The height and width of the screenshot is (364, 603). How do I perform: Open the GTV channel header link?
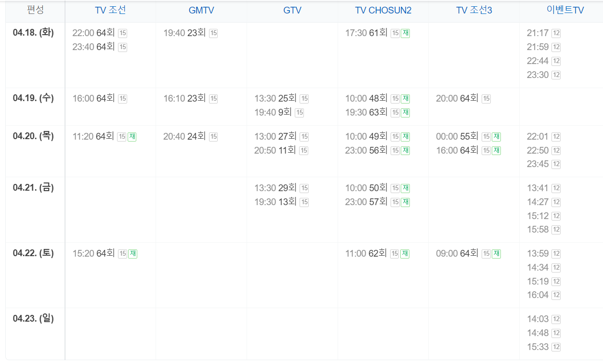(x=292, y=10)
